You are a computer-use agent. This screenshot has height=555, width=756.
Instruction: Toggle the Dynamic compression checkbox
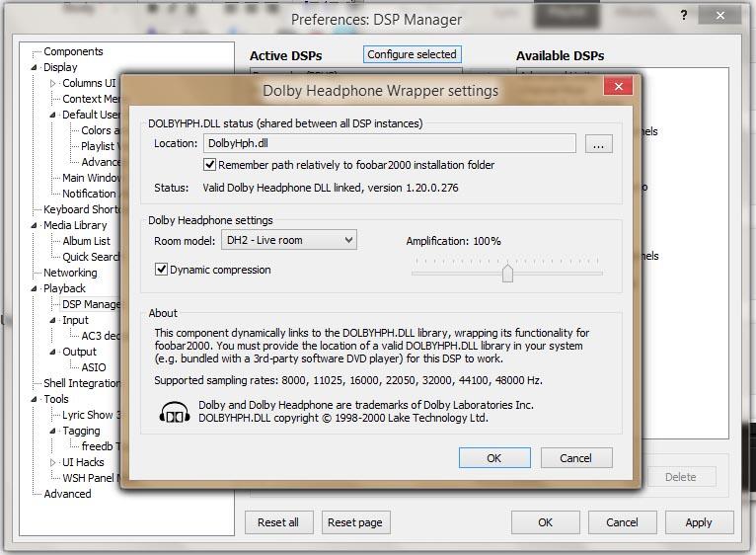(161, 270)
